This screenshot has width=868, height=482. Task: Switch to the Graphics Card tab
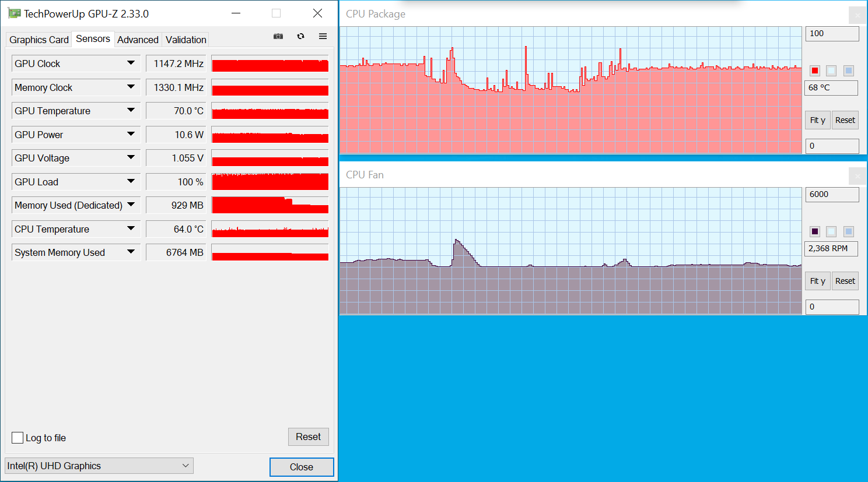click(x=38, y=40)
